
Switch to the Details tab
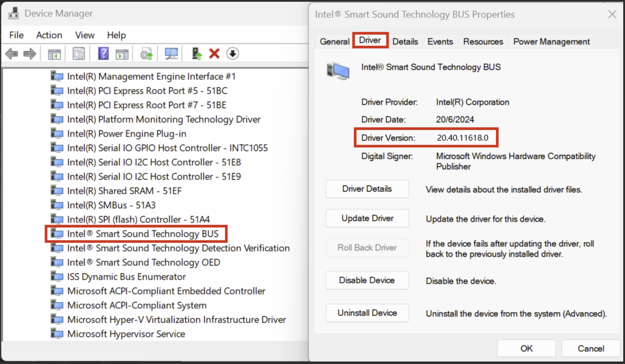tap(405, 41)
